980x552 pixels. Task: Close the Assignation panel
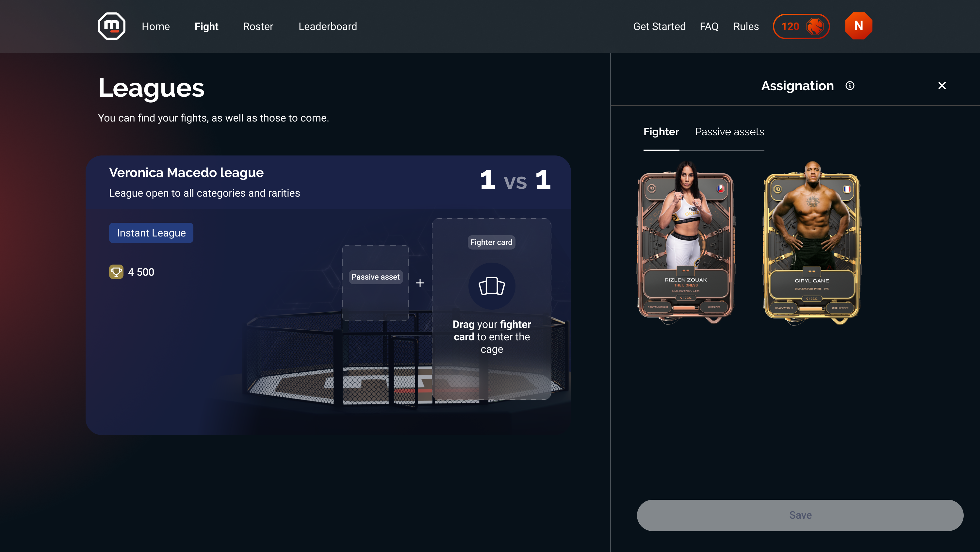[x=941, y=86]
